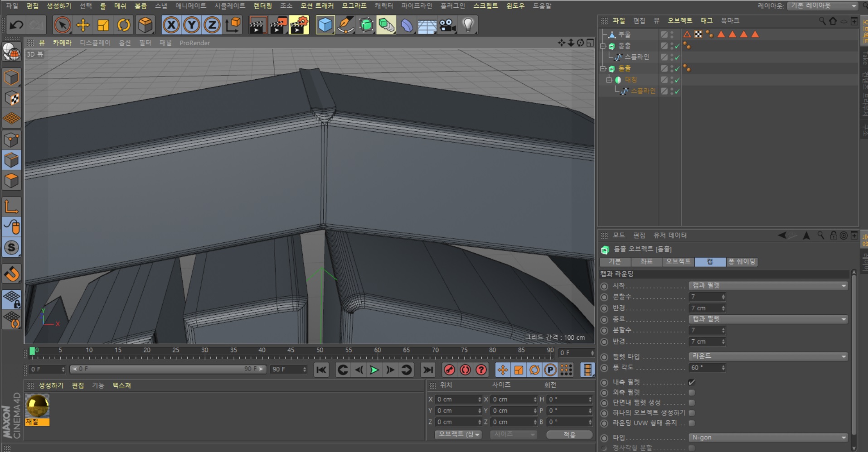Click the Undo arrow icon
868x452 pixels.
(16, 25)
